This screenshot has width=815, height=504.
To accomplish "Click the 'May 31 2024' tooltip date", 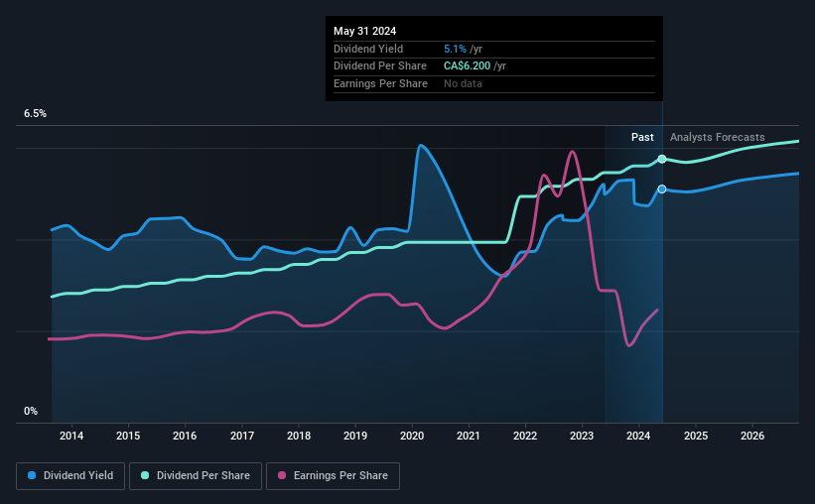I will click(365, 31).
